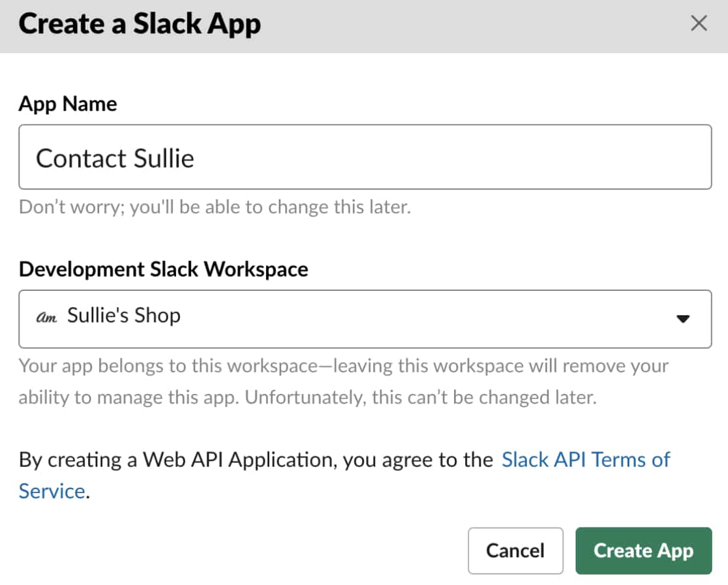The height and width of the screenshot is (585, 728).
Task: Click the 'Your app belongs to this workspace' note
Action: click(x=344, y=382)
